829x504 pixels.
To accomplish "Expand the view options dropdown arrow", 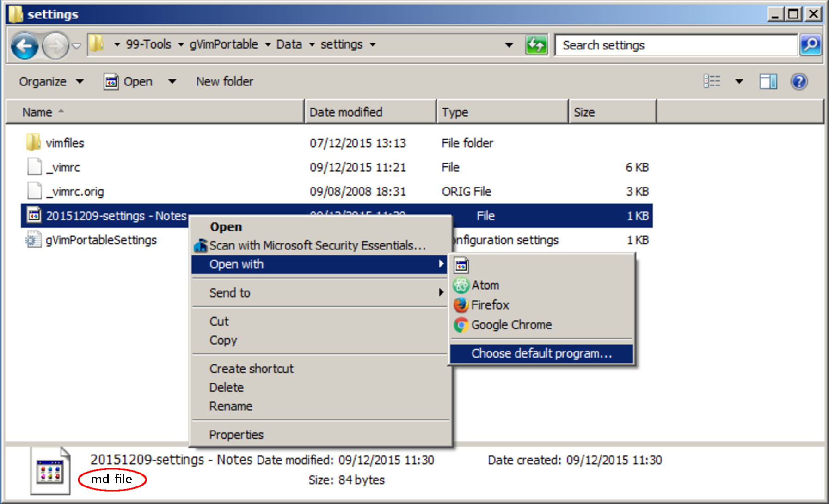I will click(739, 82).
